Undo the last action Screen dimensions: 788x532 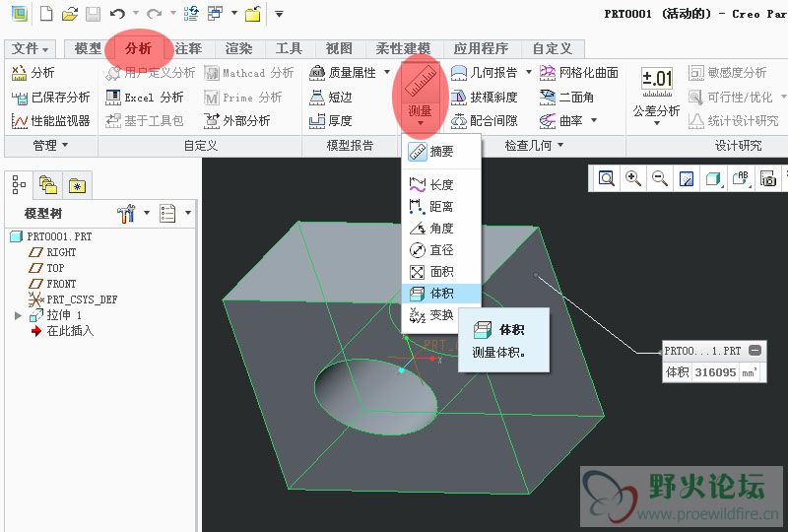(x=117, y=14)
